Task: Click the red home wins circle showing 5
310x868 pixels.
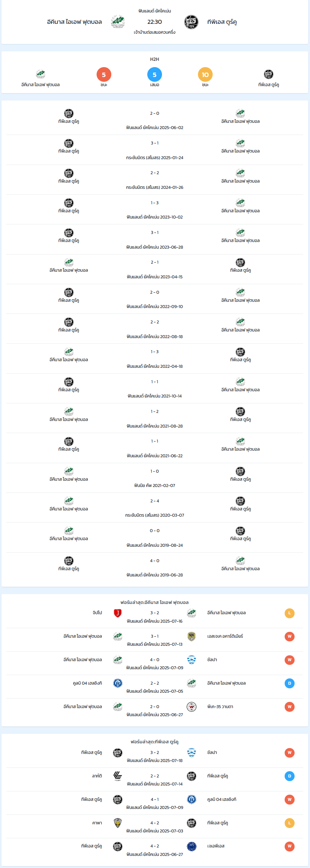Action: tap(104, 75)
